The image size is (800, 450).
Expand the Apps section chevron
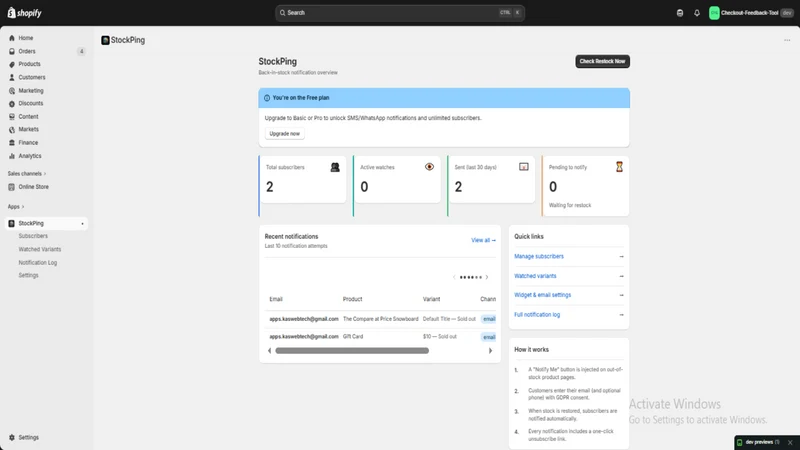23,207
